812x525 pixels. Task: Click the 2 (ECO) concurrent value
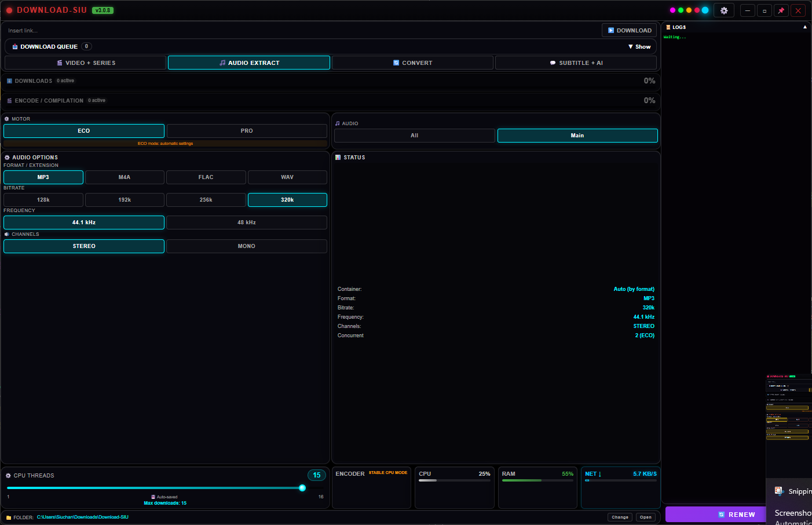645,336
